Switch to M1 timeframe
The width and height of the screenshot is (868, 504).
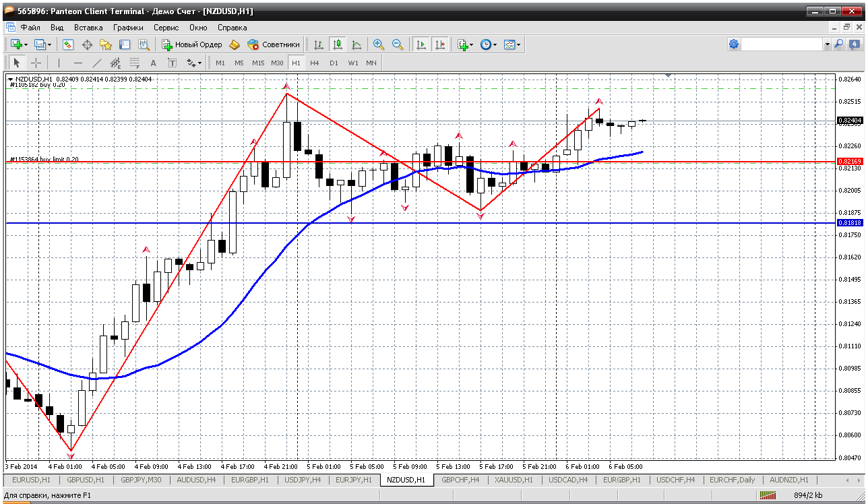(x=220, y=63)
